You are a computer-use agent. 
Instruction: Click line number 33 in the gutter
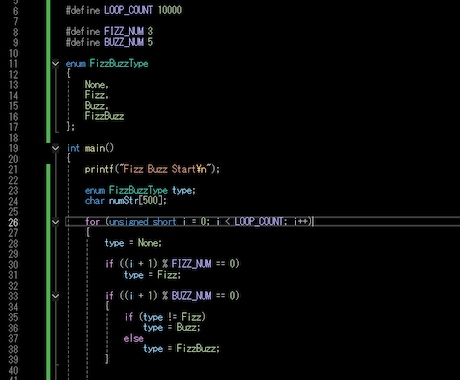[13, 296]
